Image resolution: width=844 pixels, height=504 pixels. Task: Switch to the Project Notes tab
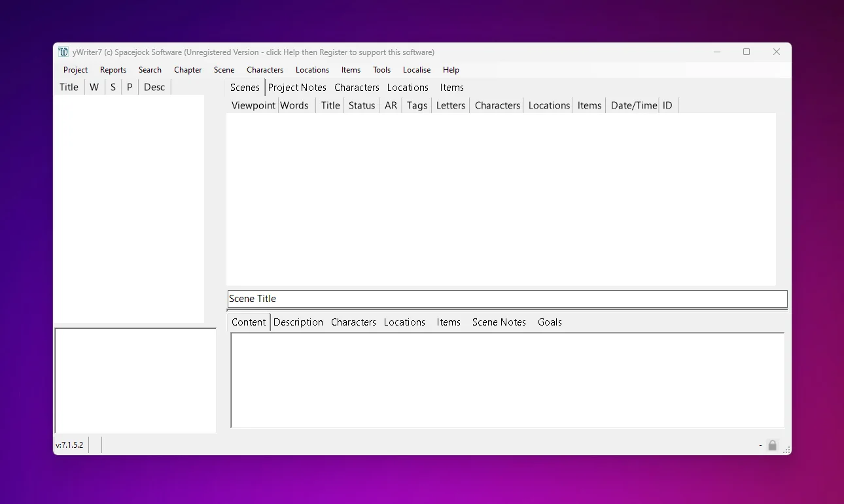coord(297,87)
